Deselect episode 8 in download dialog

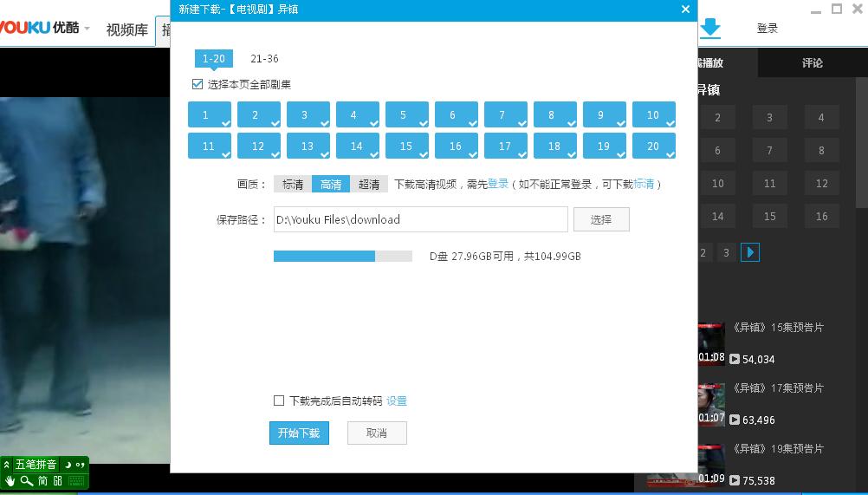click(554, 114)
